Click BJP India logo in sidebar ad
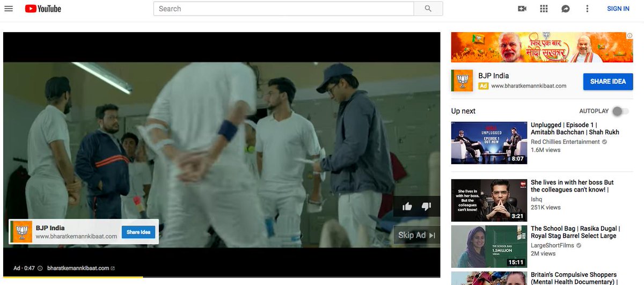This screenshot has width=644, height=285. [462, 81]
